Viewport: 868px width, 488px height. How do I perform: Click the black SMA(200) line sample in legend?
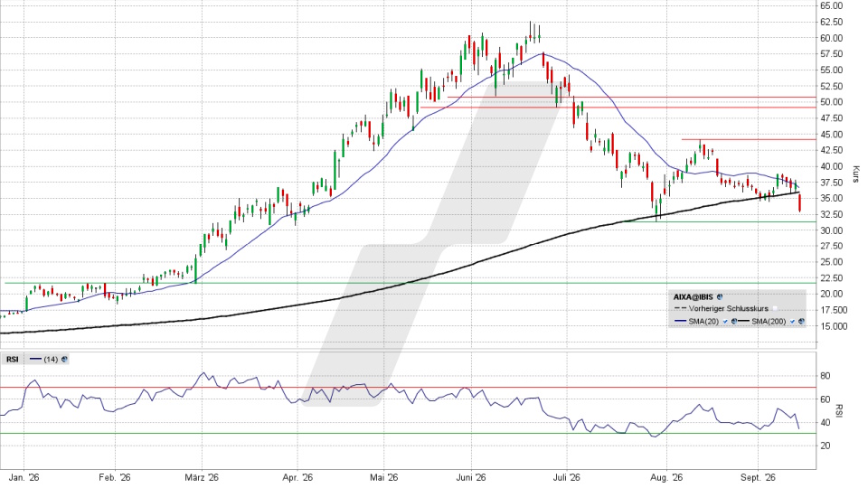click(743, 321)
